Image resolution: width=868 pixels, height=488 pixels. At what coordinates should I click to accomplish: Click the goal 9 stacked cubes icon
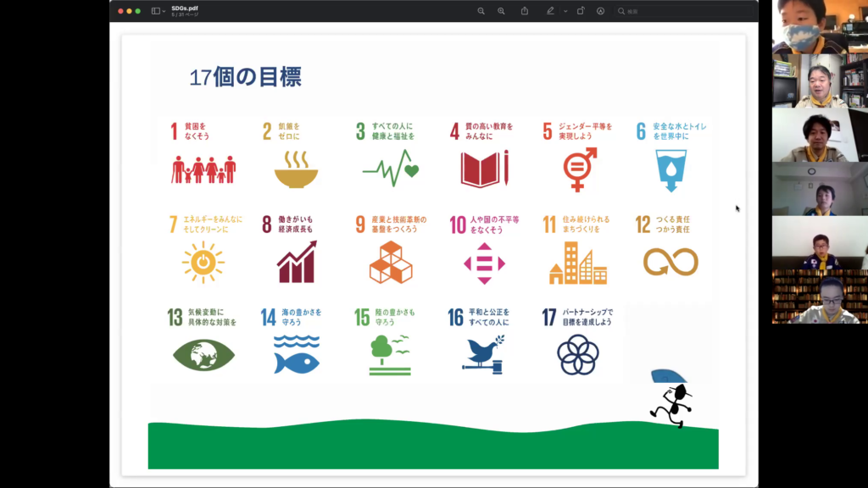click(391, 263)
